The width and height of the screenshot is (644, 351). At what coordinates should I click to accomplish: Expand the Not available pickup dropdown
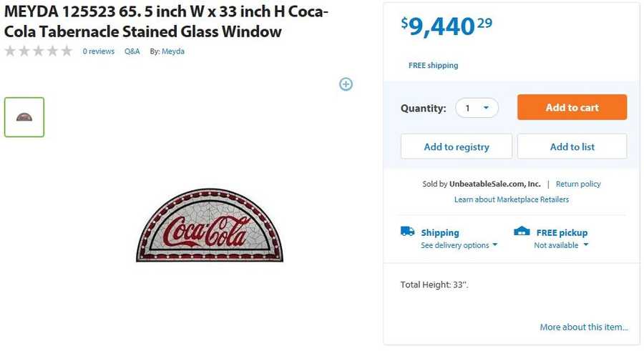point(561,245)
